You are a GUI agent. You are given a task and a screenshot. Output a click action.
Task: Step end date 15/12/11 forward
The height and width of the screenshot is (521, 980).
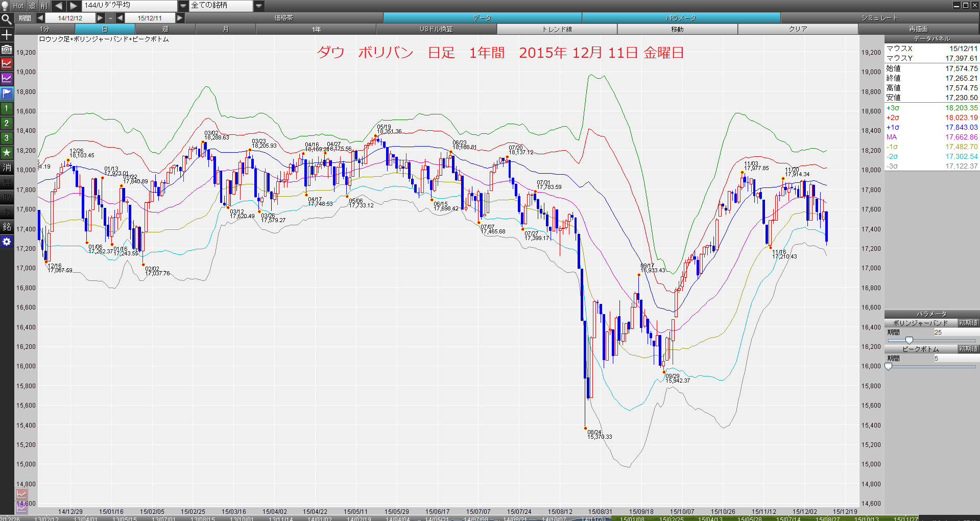(180, 18)
